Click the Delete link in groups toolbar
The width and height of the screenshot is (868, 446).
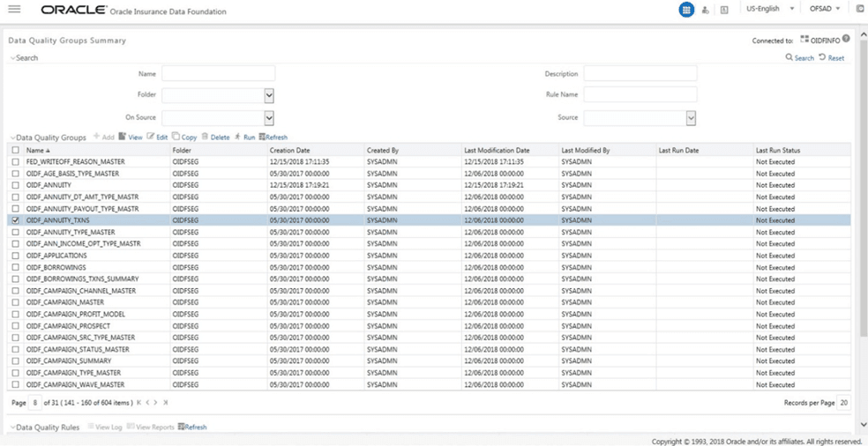tap(220, 138)
